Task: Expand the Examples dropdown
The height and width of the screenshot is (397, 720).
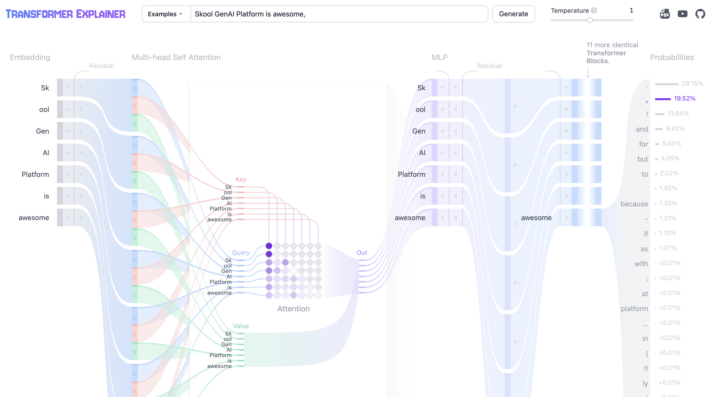Action: 165,14
